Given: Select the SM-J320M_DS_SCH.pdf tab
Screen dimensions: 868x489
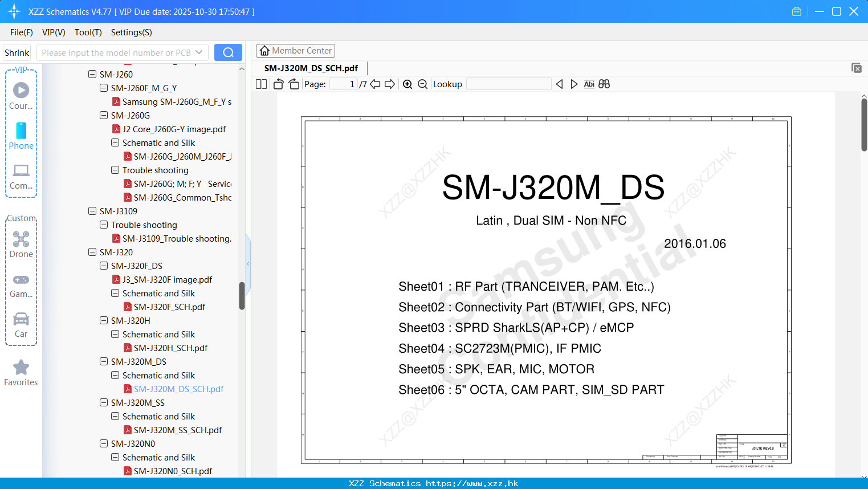Looking at the screenshot, I should click(x=311, y=68).
